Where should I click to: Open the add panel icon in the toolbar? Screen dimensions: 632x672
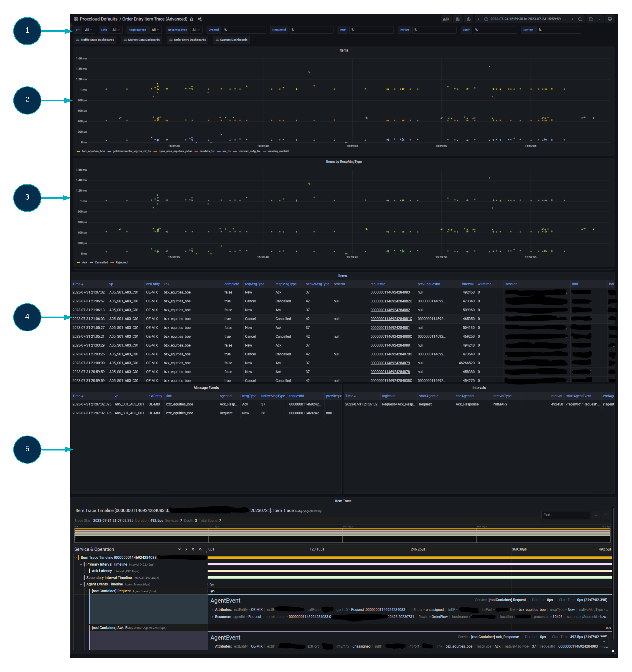[446, 19]
